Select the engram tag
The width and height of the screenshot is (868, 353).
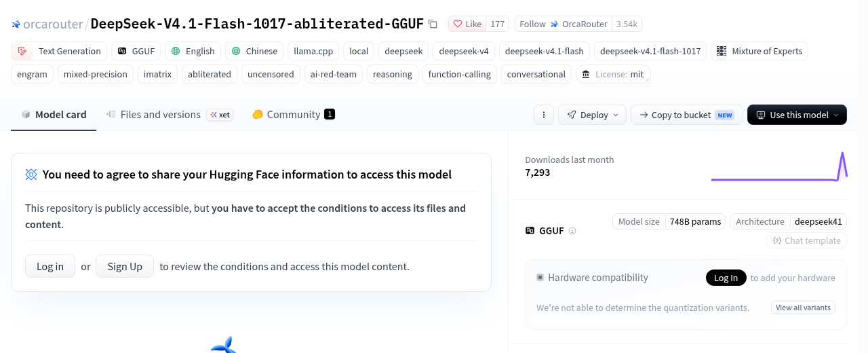point(32,74)
